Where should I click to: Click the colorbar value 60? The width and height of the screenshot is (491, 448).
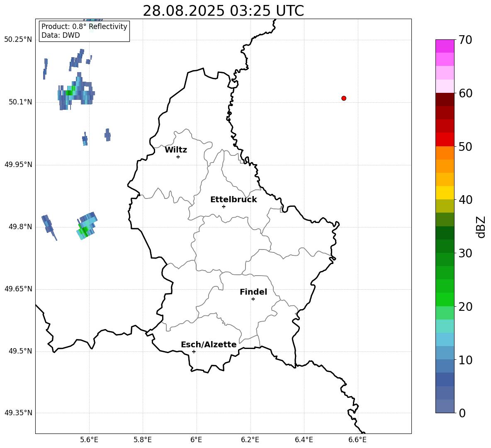pos(465,93)
